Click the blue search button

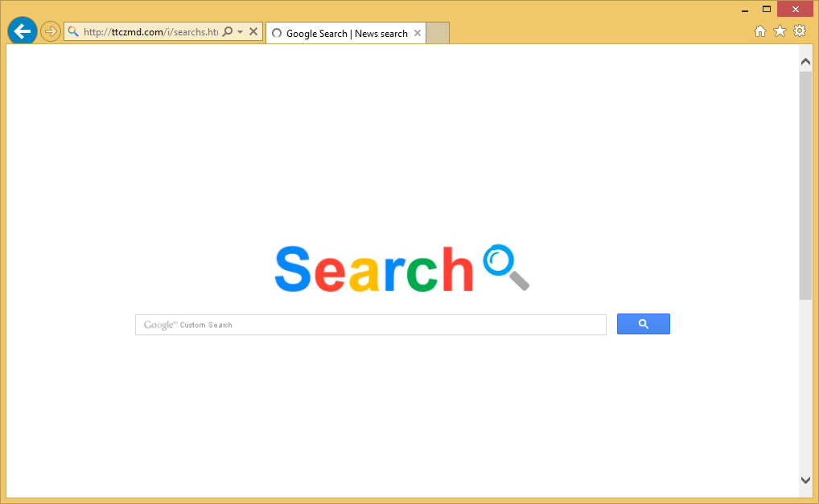coord(644,324)
